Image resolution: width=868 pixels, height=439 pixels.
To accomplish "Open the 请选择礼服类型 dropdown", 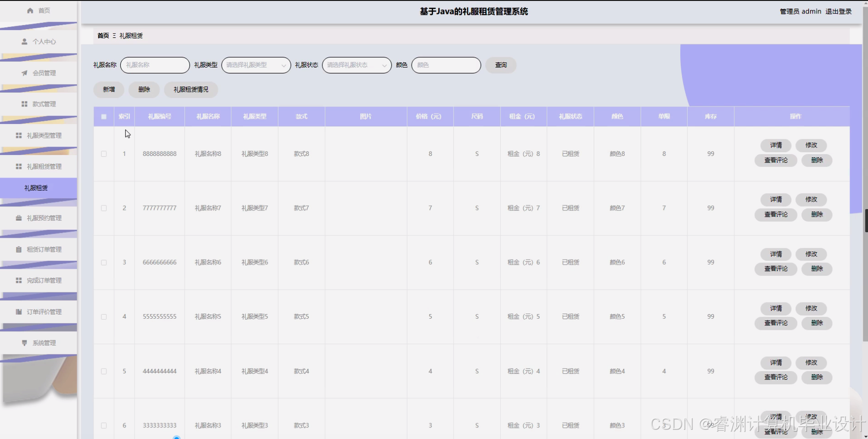I will 255,65.
